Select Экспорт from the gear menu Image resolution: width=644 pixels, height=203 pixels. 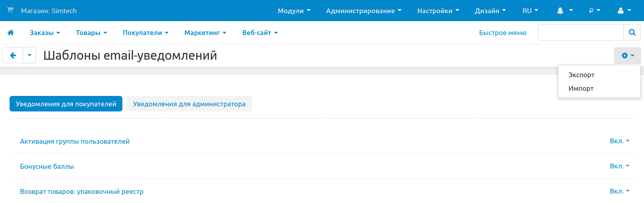[x=581, y=75]
